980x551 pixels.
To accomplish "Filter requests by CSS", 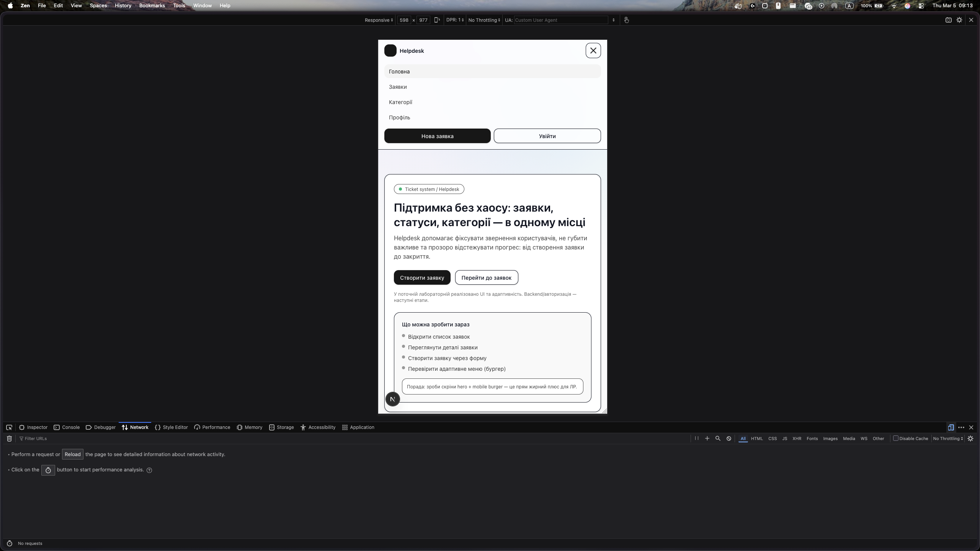I will tap(773, 439).
